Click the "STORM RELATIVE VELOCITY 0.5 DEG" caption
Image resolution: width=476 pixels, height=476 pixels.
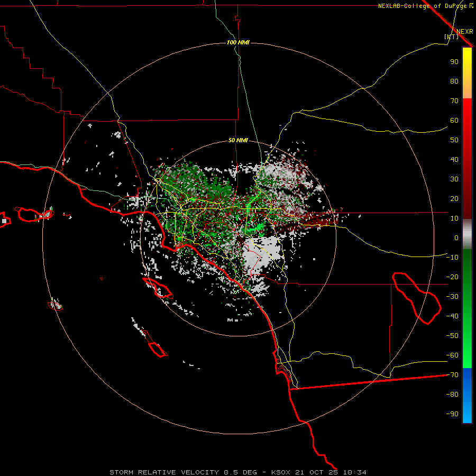click(183, 472)
